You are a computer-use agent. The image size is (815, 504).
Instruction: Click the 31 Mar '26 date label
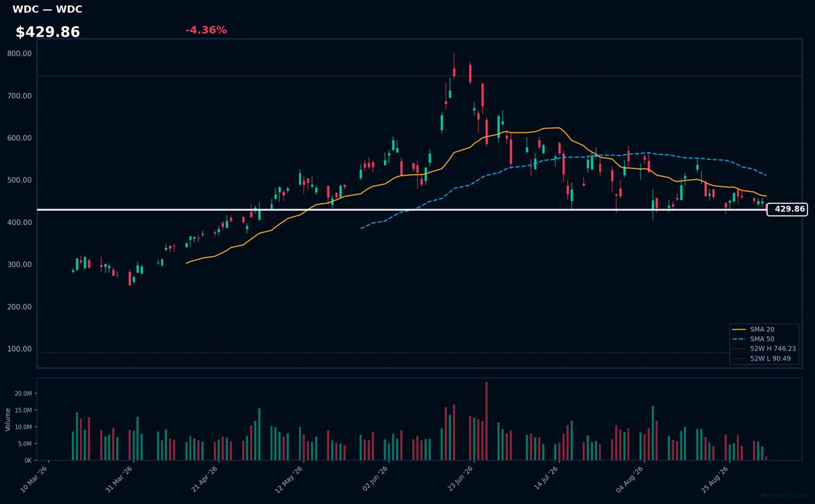[120, 479]
